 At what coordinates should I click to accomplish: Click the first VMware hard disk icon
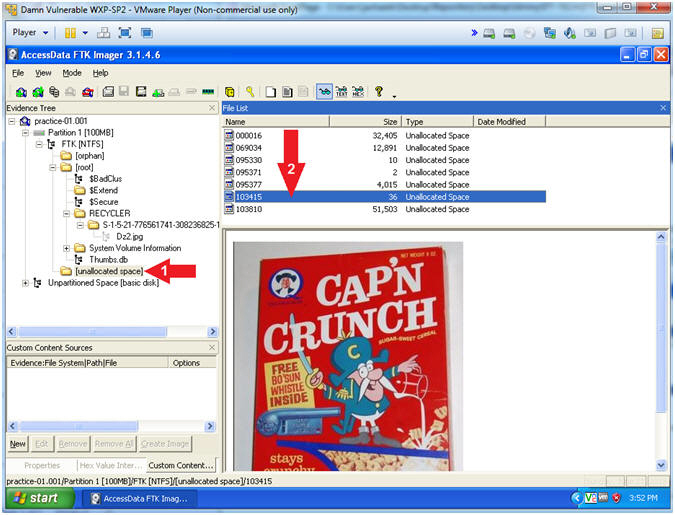click(x=489, y=33)
